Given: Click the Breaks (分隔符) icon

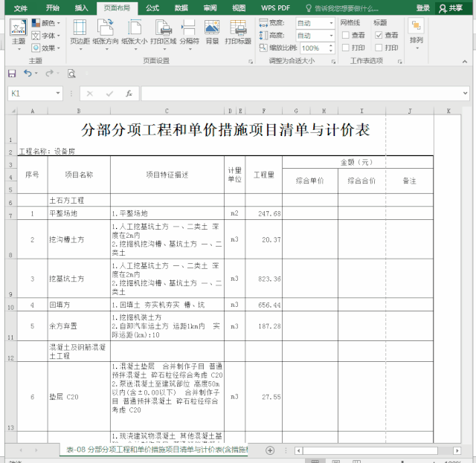Looking at the screenshot, I should 190,27.
